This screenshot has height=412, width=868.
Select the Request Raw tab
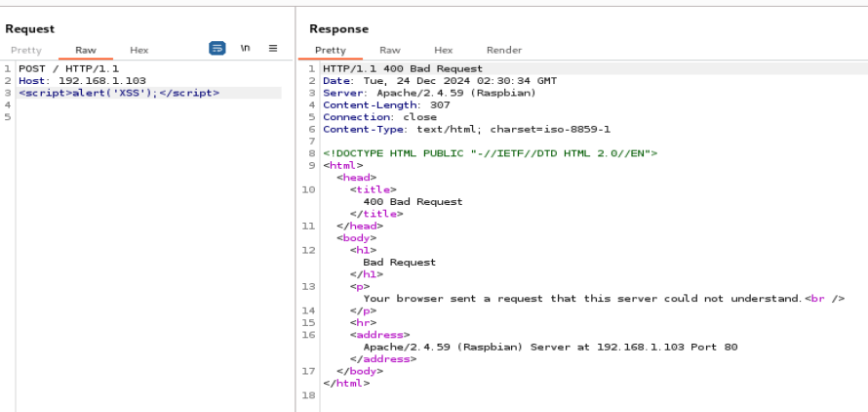coord(86,50)
